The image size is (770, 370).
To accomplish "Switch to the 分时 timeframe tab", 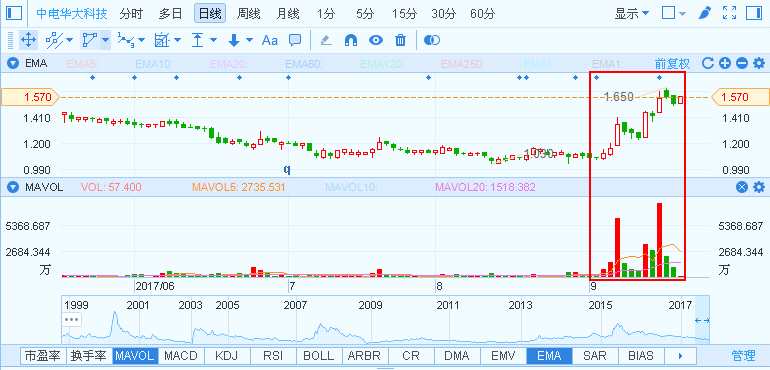I will 131,14.
